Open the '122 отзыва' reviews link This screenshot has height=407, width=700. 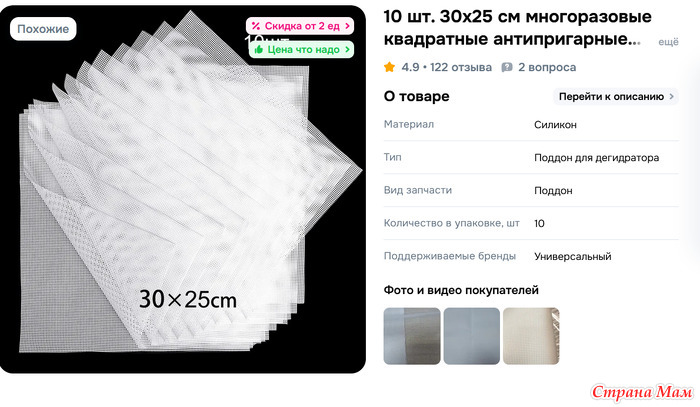[461, 67]
